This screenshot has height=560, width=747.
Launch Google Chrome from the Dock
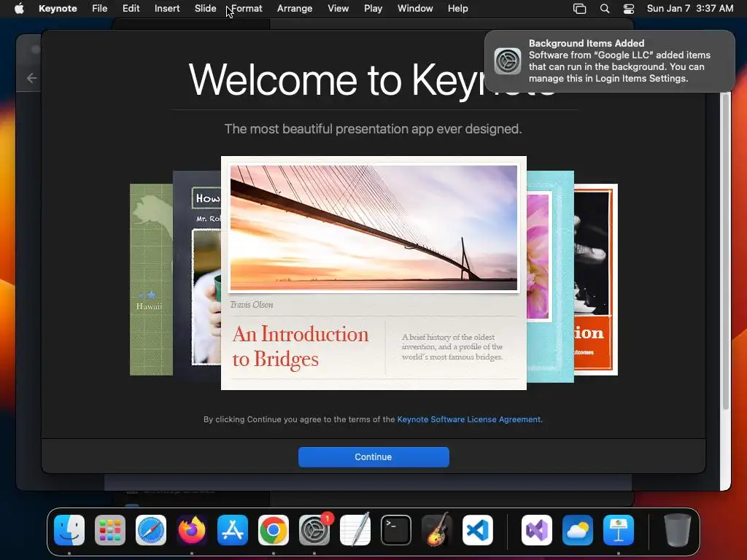click(x=274, y=530)
